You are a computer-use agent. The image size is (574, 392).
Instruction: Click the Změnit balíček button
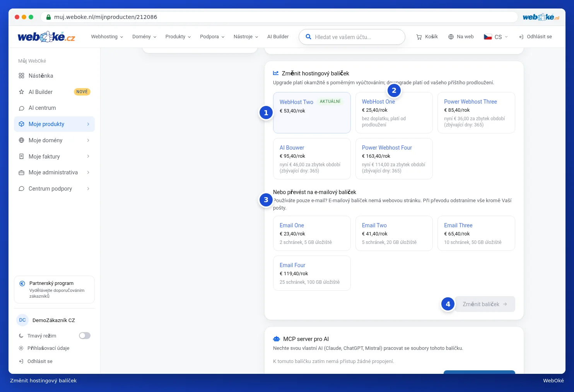click(485, 304)
